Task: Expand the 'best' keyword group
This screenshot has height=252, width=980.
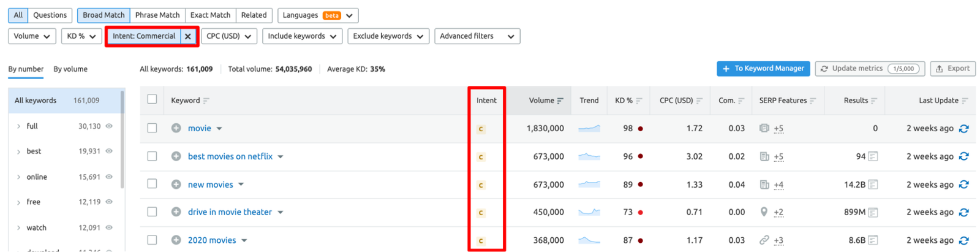Action: click(x=18, y=151)
